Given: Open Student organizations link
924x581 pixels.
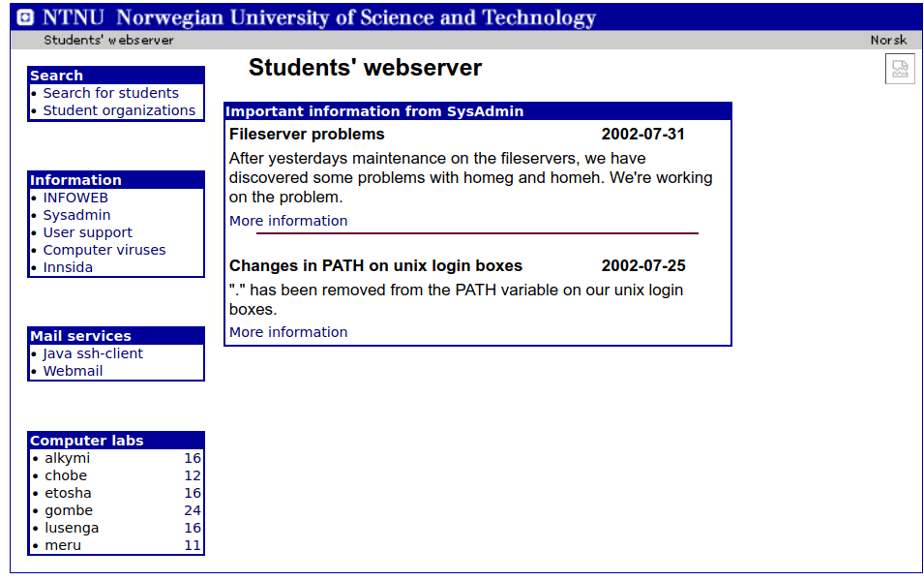Looking at the screenshot, I should click(119, 111).
